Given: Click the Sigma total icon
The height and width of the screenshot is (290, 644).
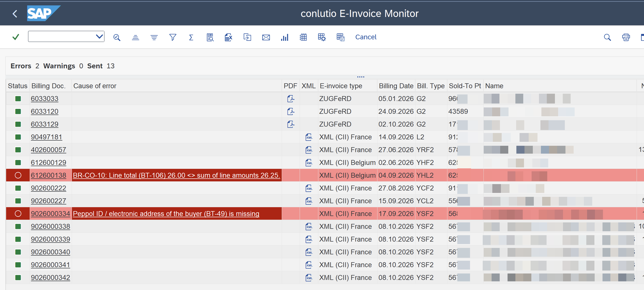Looking at the screenshot, I should pos(191,37).
